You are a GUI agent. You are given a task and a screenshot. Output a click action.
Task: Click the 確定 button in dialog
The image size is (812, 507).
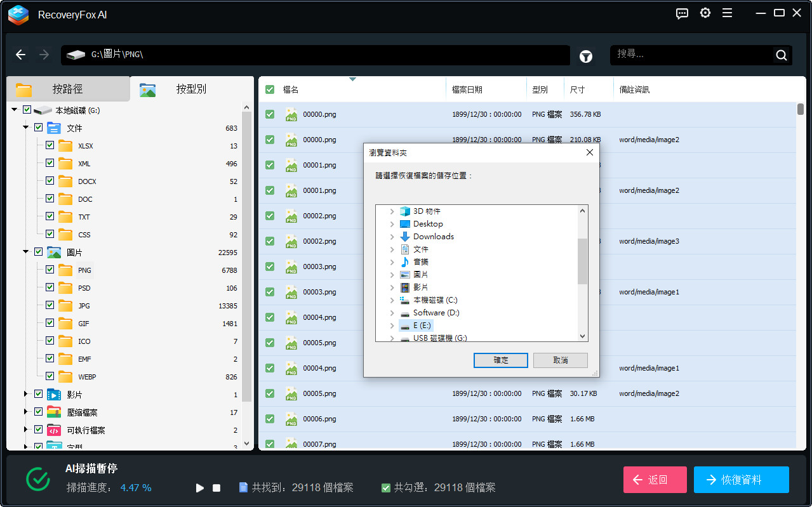click(501, 360)
